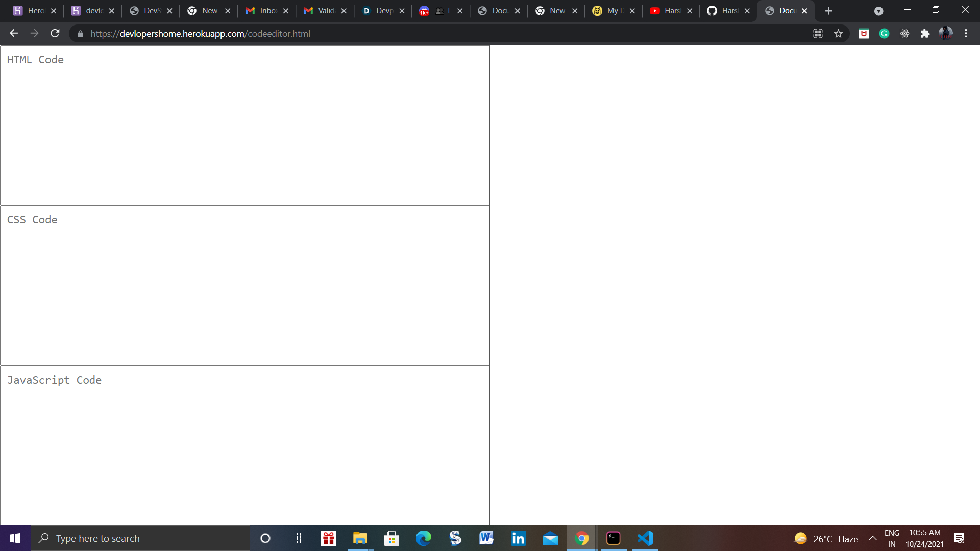Click the JavaScript Code text area
980x551 pixels.
tap(245, 445)
